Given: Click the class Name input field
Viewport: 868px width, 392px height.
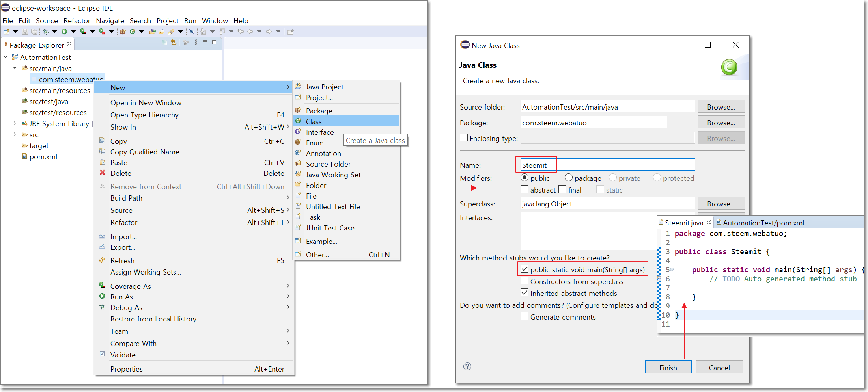Looking at the screenshot, I should pos(607,165).
